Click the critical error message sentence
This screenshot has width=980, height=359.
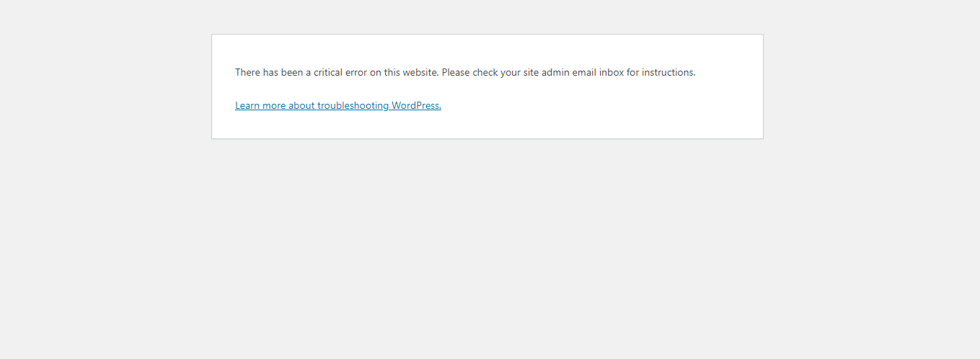point(465,72)
